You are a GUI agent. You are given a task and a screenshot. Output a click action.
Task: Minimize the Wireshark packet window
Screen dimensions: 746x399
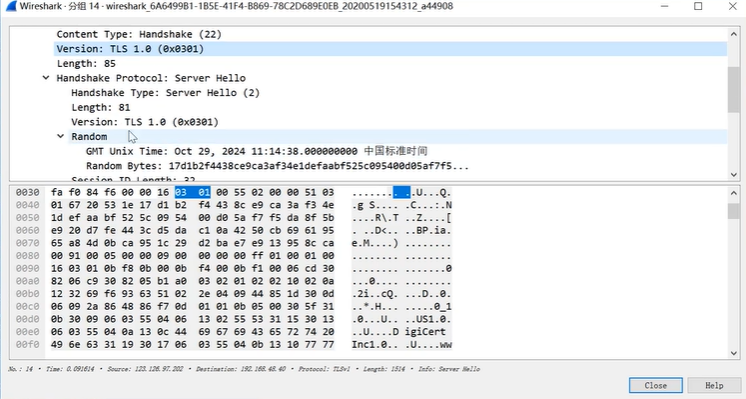[665, 6]
